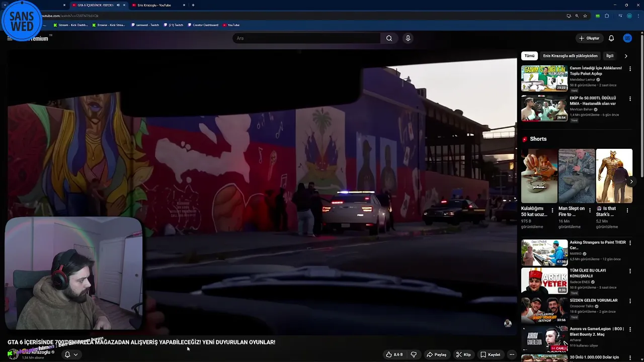Open the browser zoom magnifier icon
Screen dimensions: 644x362
(x=577, y=16)
